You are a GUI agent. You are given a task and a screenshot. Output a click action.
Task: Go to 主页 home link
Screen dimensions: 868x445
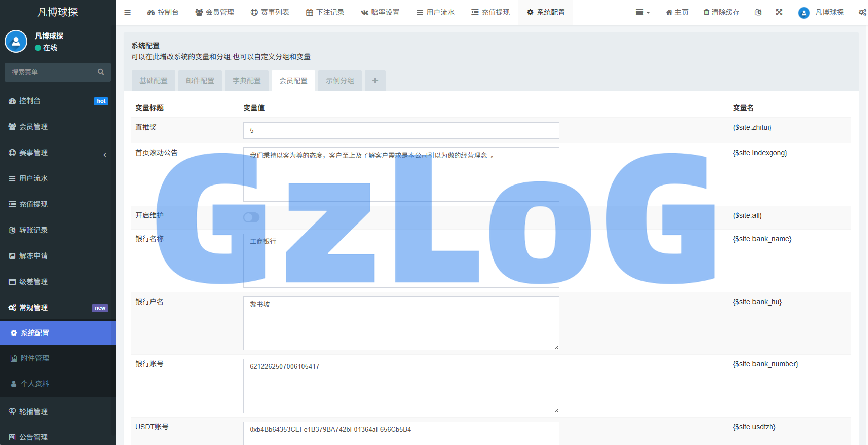pos(677,12)
